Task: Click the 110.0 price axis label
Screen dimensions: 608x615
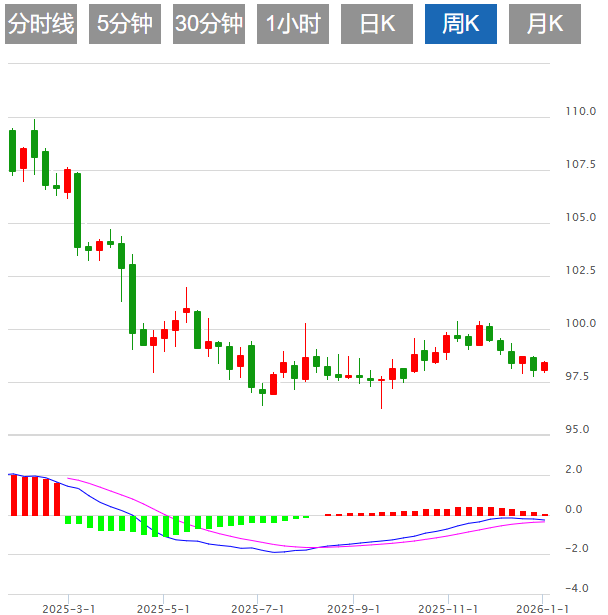Action: coord(581,111)
